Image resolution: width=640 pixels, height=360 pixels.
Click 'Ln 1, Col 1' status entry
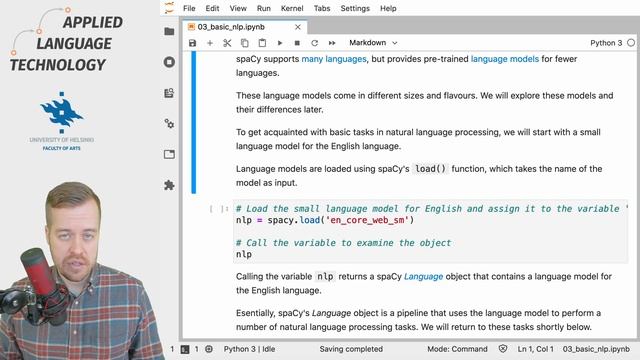(536, 349)
